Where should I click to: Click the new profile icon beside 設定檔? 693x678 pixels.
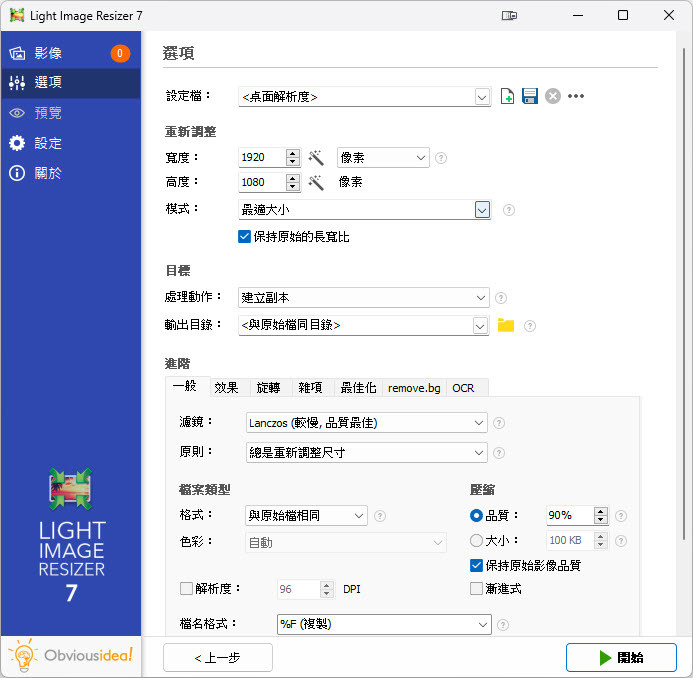point(508,97)
